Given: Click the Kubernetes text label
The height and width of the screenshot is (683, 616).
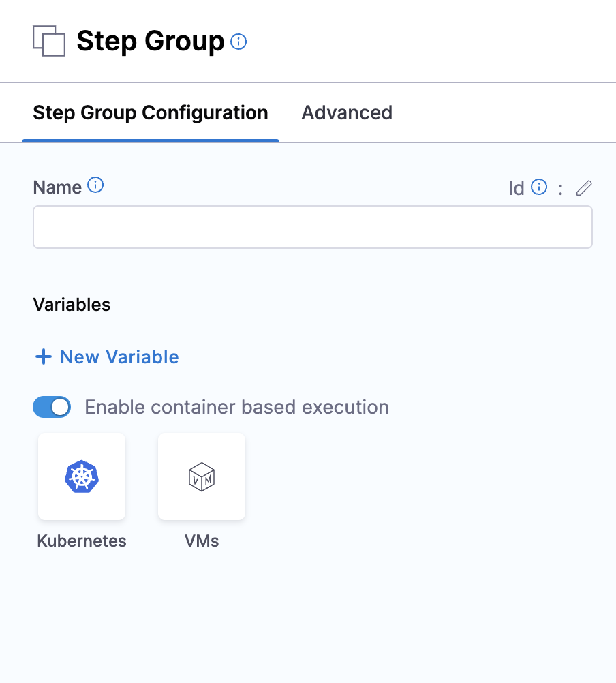Looking at the screenshot, I should pos(82,541).
